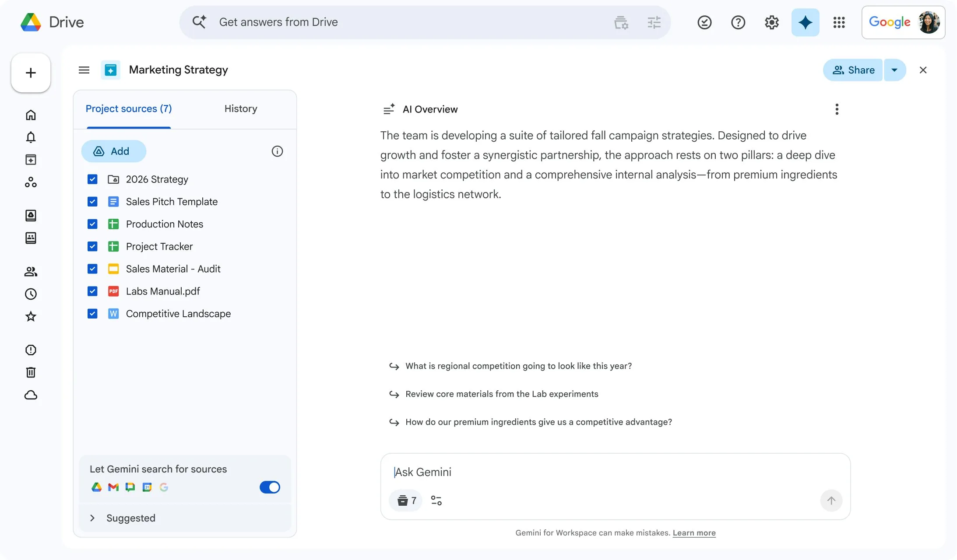The image size is (957, 560).
Task: Click the Recent activity clock icon
Action: coord(31,294)
